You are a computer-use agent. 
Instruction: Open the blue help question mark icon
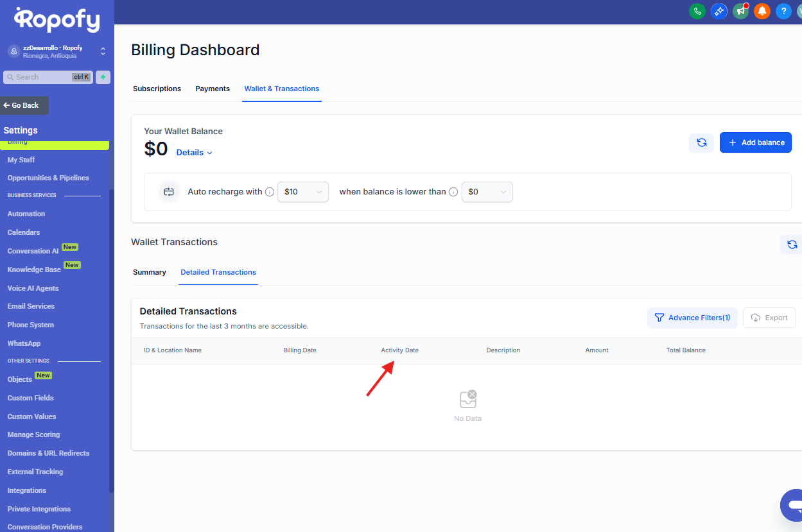(x=783, y=11)
